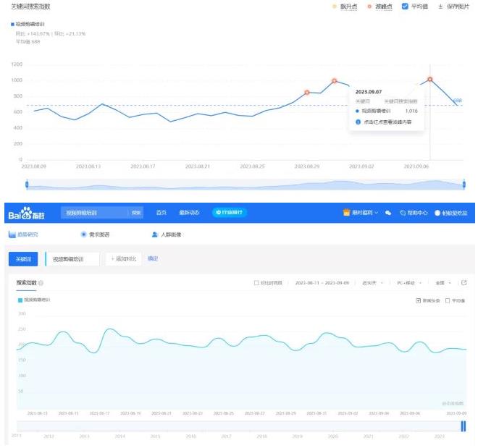The image size is (478, 448).
Task: Click the 添加对比 button
Action: pyautogui.click(x=123, y=258)
